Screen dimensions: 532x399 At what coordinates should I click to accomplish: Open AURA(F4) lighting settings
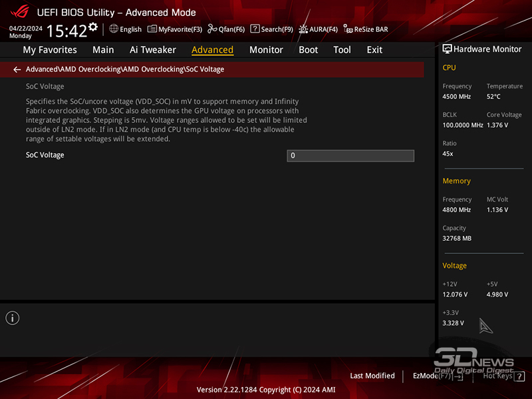click(319, 29)
